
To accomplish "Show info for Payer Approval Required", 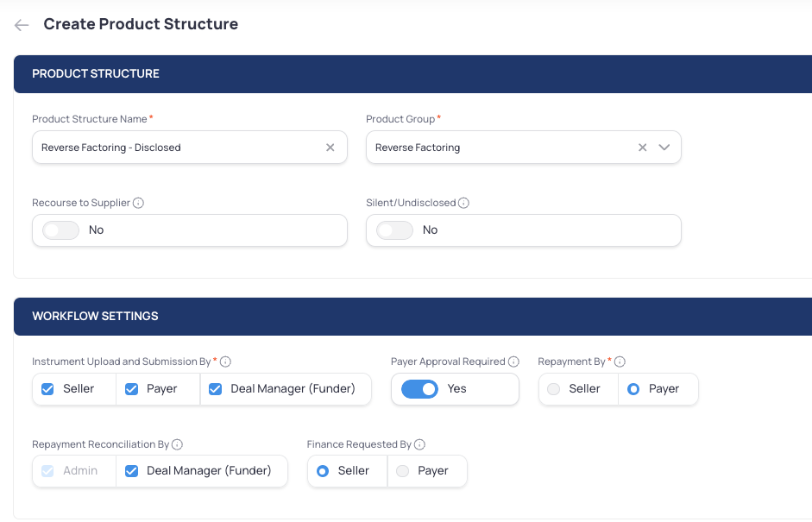I will coord(513,362).
